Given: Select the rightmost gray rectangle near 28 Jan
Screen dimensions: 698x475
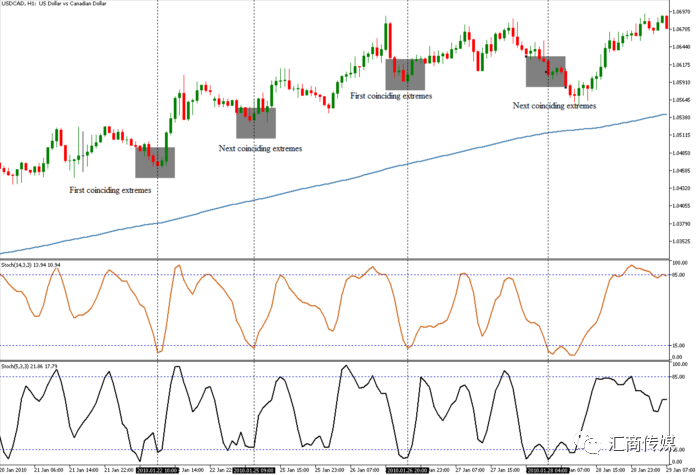Looking at the screenshot, I should click(x=546, y=71).
